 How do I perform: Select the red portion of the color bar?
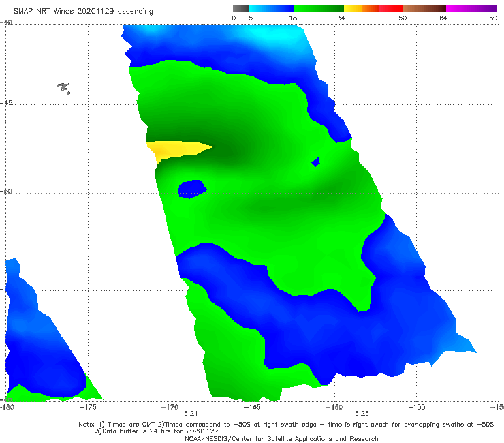tap(391, 8)
